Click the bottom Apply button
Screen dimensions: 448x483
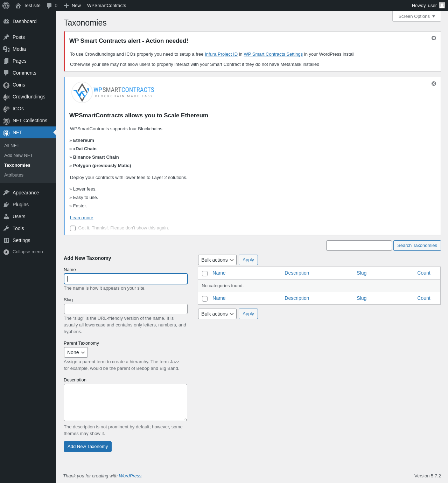point(248,314)
